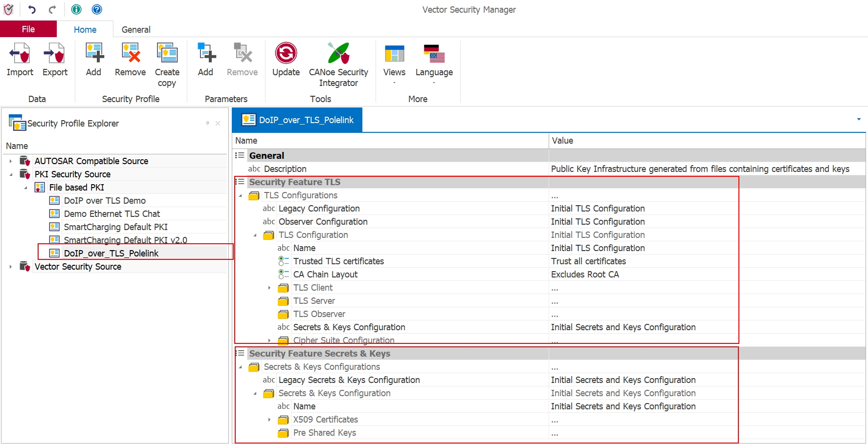The height and width of the screenshot is (446, 868).
Task: Open the Language dropdown menu
Action: 434,64
